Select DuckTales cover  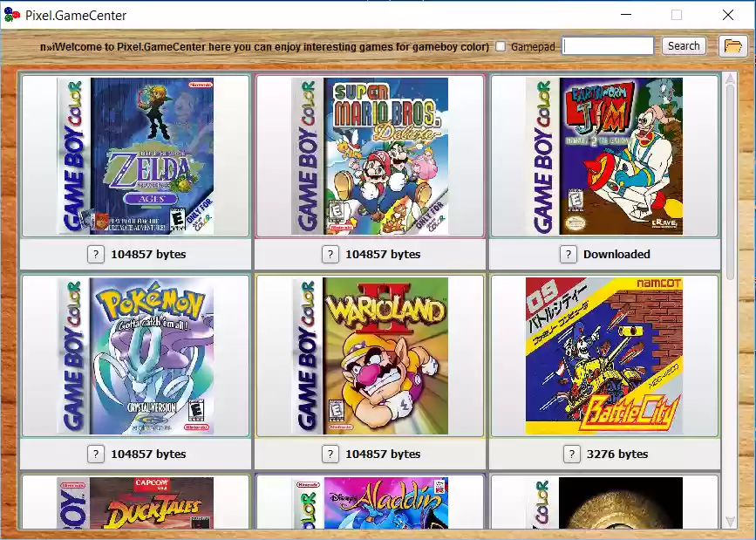pos(135,502)
